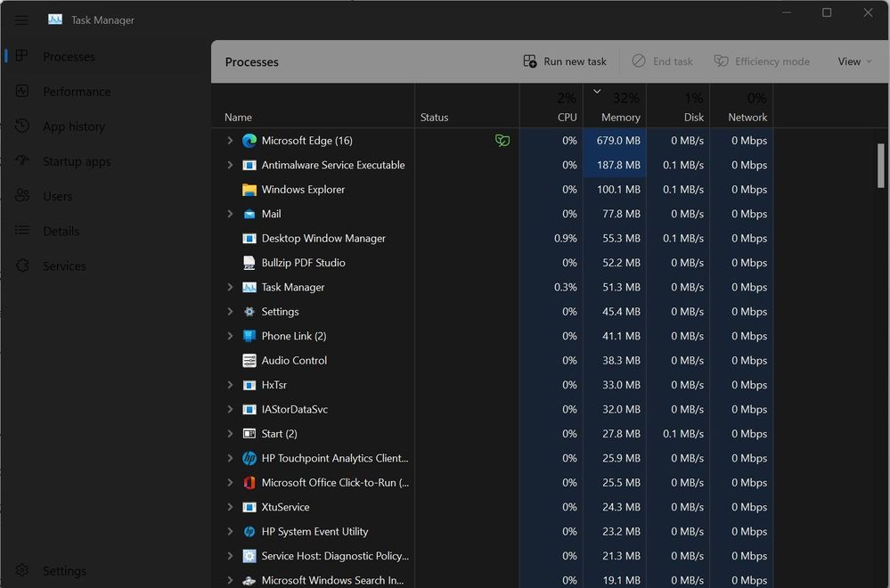The height and width of the screenshot is (588, 890).
Task: Open the hamburger navigation menu
Action: pyautogui.click(x=21, y=20)
